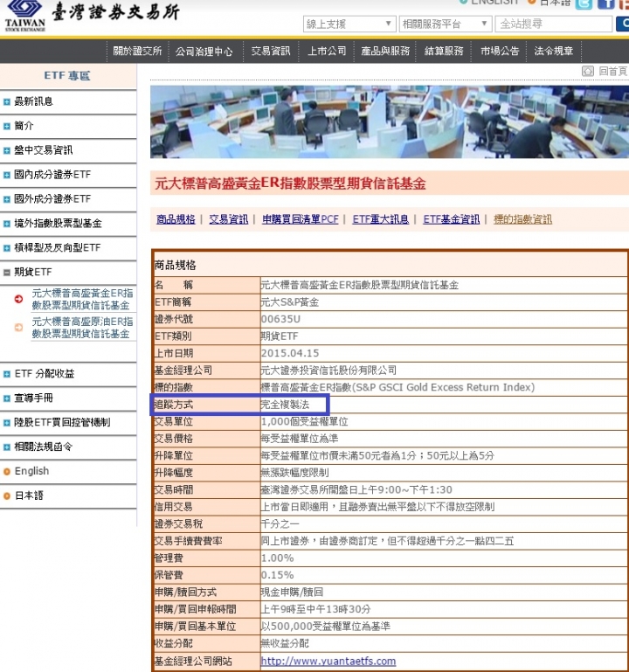
Task: Click plus icon next to 陸股ETF買回控管機制
Action: click(6, 423)
